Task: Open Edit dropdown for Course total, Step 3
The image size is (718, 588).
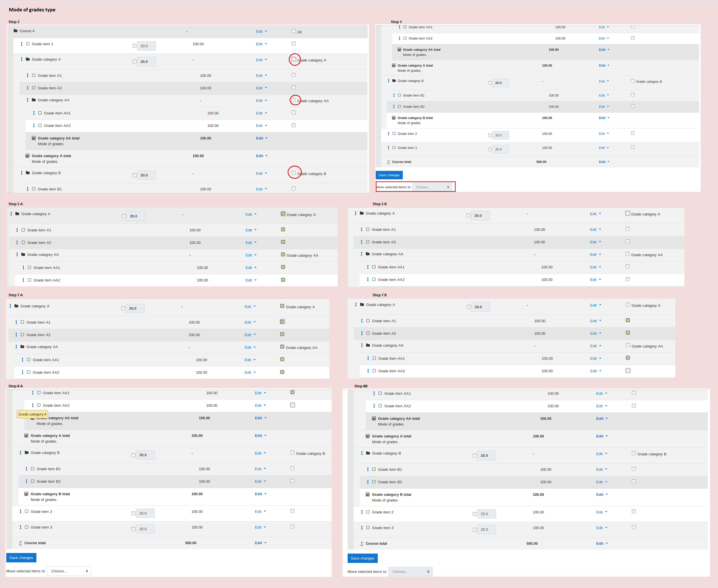Action: pos(604,162)
